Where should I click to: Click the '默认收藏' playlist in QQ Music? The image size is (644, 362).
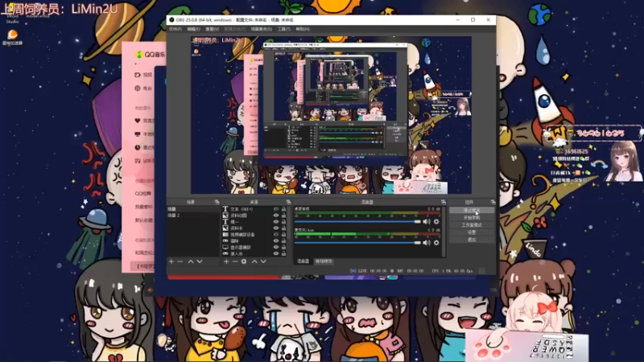tap(144, 220)
